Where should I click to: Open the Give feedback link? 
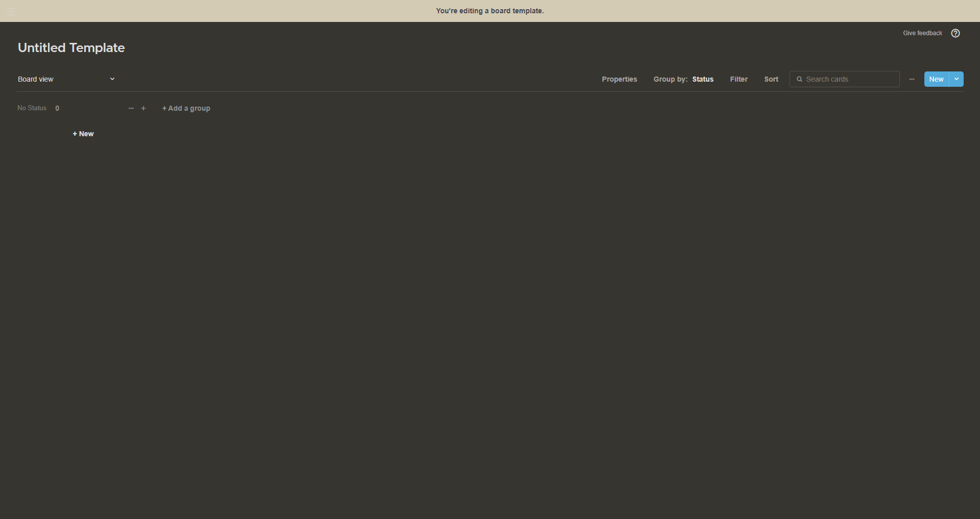(x=922, y=33)
